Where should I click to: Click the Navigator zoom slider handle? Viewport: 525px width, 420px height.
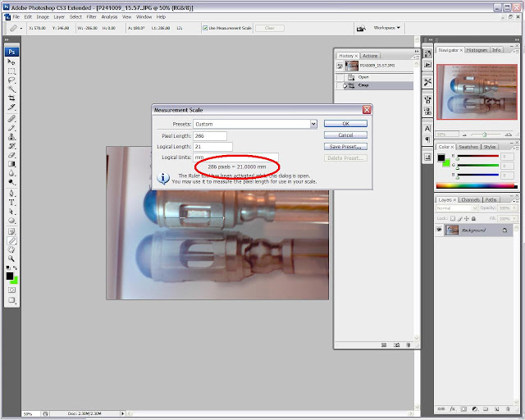tap(485, 135)
